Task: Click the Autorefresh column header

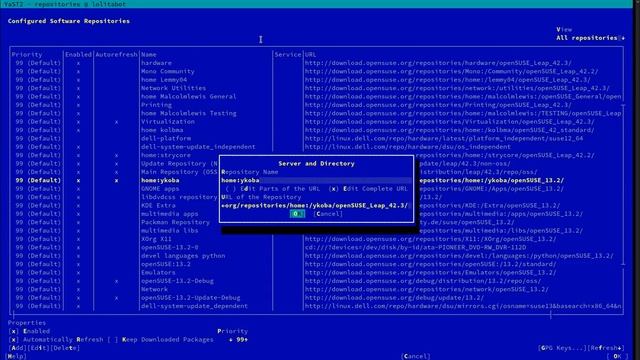Action: [116, 54]
